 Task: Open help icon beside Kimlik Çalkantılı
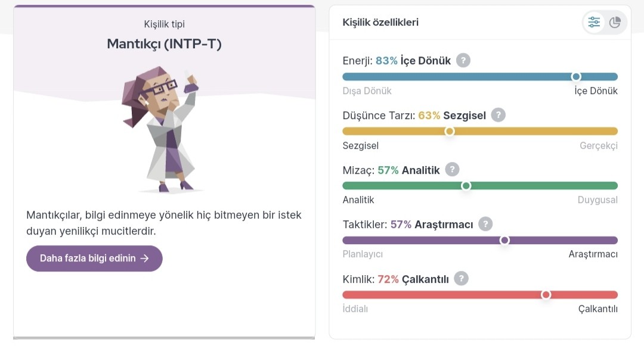[461, 278]
